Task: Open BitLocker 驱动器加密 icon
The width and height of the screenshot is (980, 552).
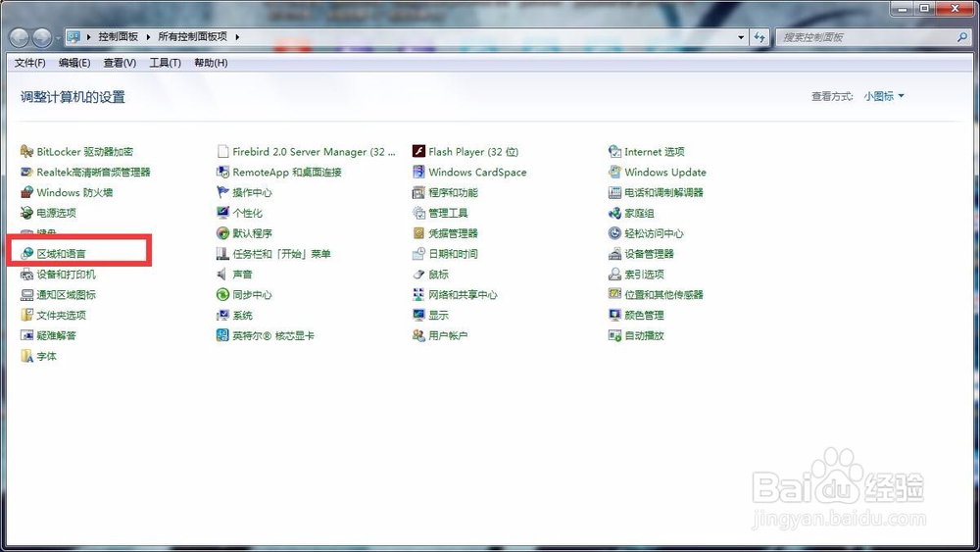Action: 26,151
